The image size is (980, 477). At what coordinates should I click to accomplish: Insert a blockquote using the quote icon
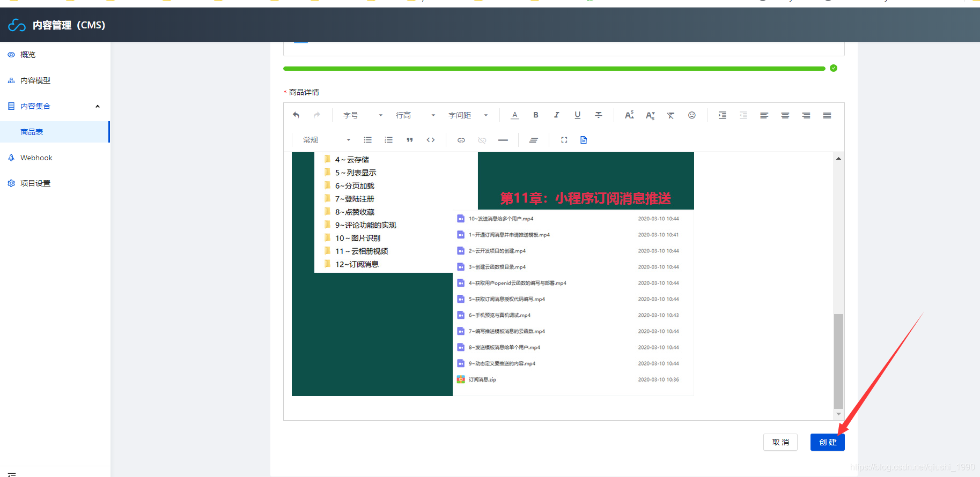pyautogui.click(x=410, y=140)
